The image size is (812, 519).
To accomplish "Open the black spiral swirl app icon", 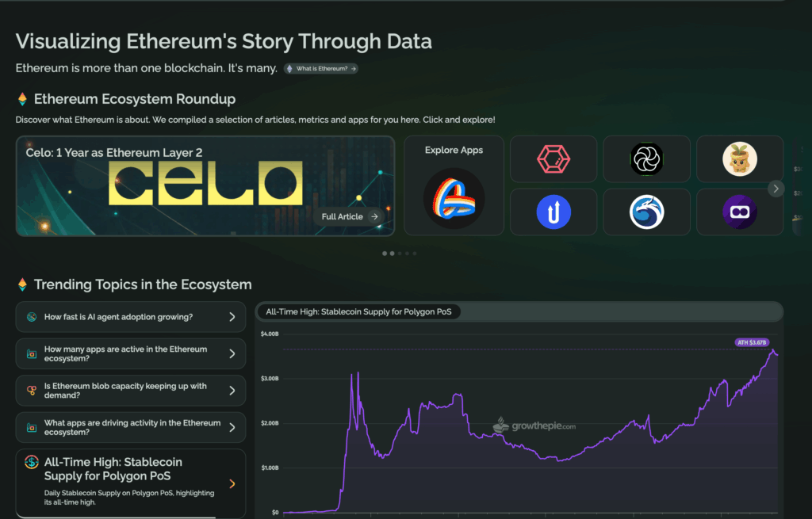I will (646, 159).
